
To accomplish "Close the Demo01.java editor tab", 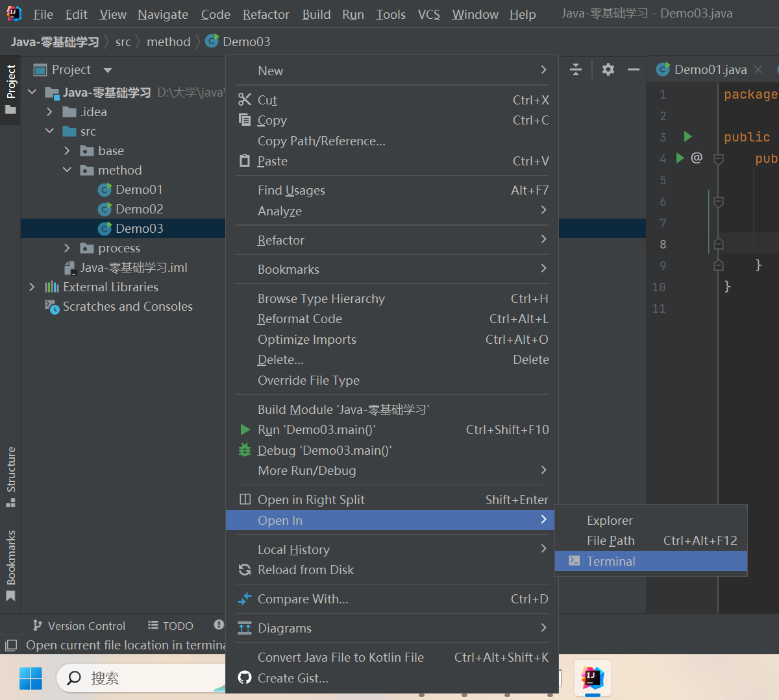I will tap(758, 69).
